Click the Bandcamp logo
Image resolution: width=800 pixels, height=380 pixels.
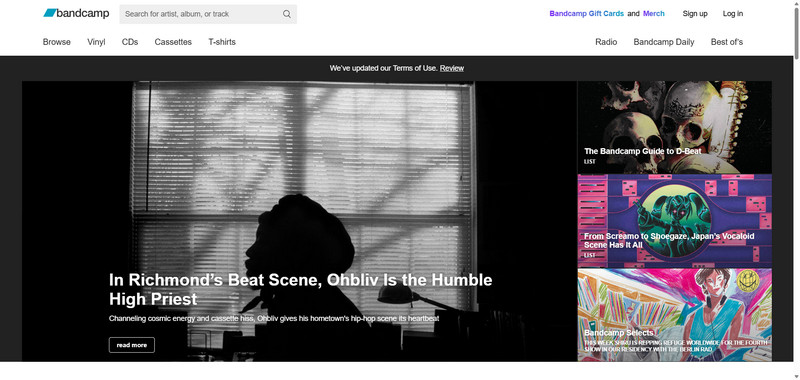click(76, 13)
